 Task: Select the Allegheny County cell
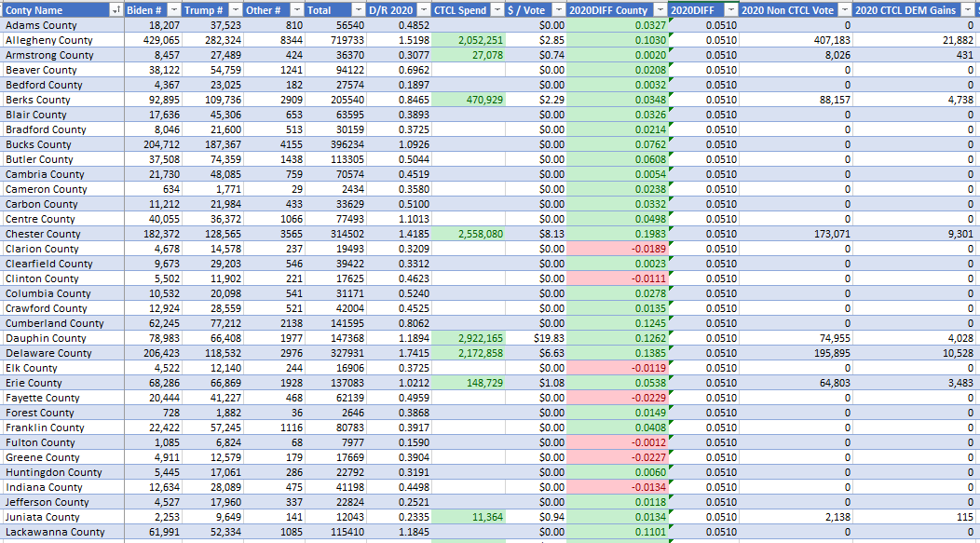pos(61,40)
